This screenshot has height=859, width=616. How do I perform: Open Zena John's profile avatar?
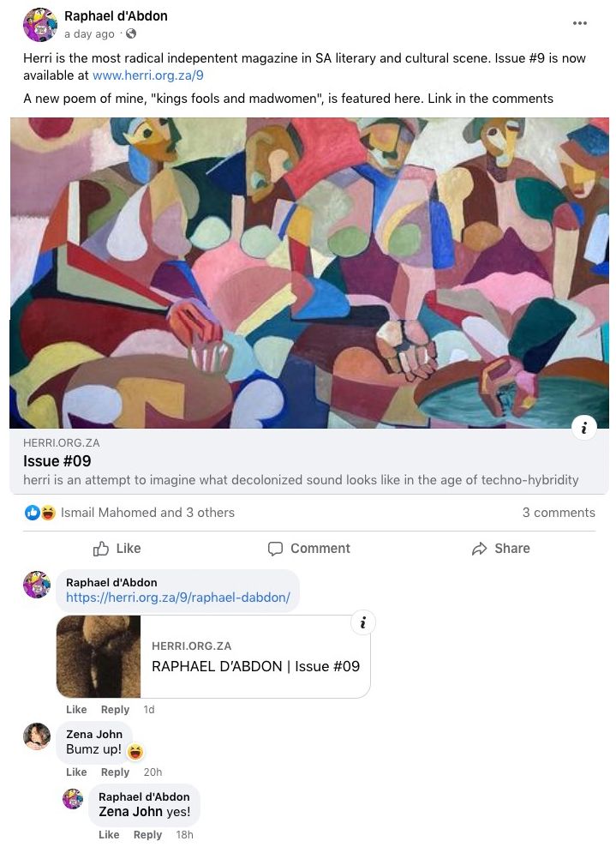tap(37, 736)
